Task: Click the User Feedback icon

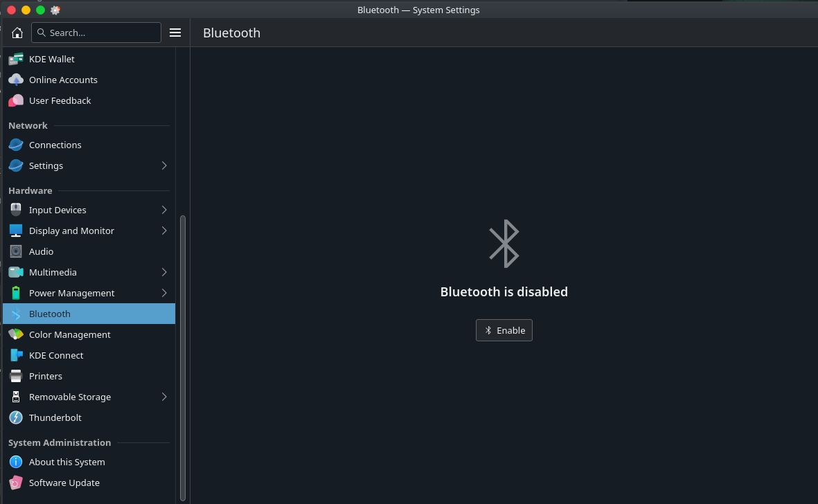Action: click(x=16, y=100)
